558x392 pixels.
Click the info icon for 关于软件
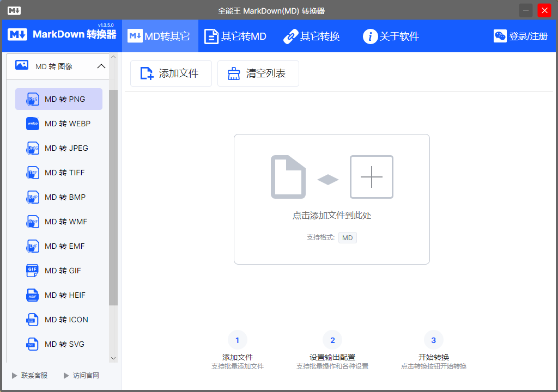[370, 36]
